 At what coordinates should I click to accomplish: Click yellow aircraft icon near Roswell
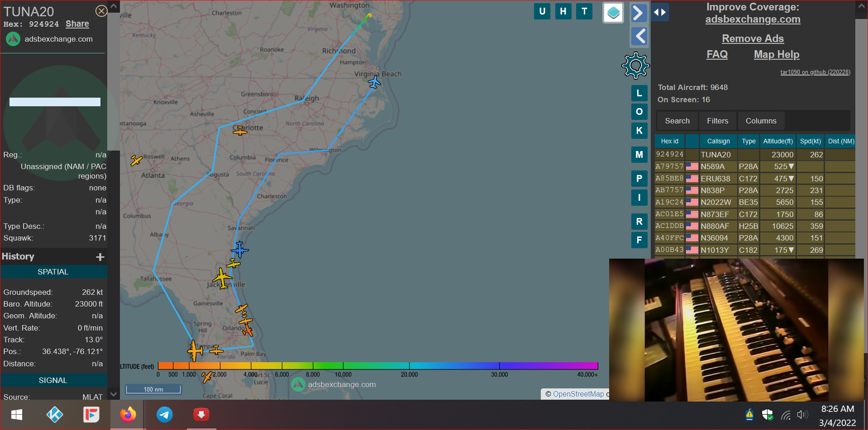click(136, 160)
